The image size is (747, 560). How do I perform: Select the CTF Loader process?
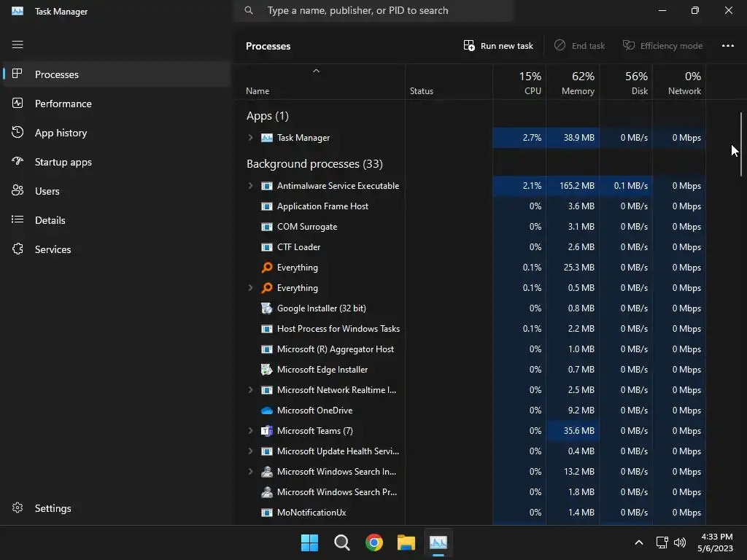click(471, 247)
